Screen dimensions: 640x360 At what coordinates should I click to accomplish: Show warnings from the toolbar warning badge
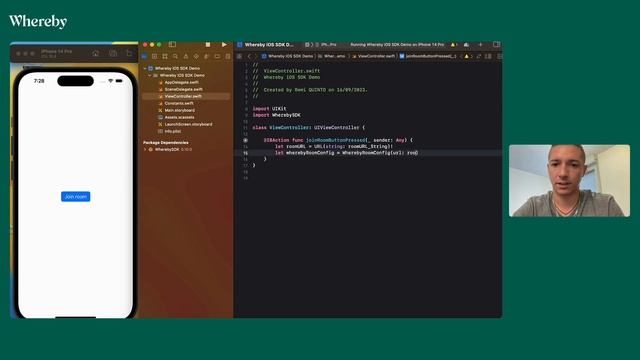click(x=454, y=44)
